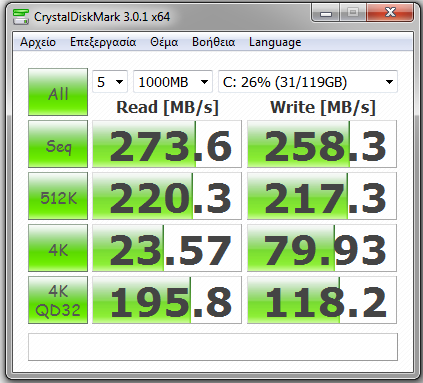Click the 4K write result 79.93
This screenshot has height=383, width=423.
coord(322,248)
